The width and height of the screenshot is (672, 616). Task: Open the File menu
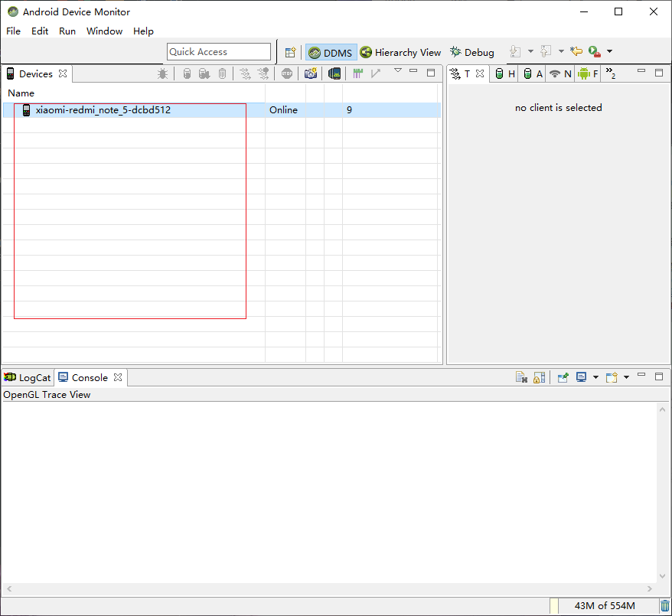pos(13,31)
